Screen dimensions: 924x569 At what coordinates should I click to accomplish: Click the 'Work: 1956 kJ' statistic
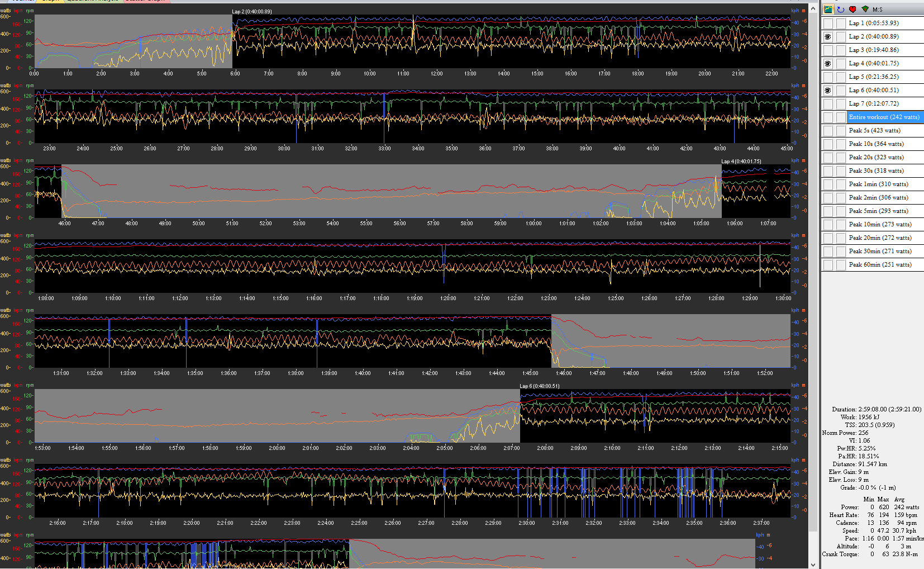point(860,417)
